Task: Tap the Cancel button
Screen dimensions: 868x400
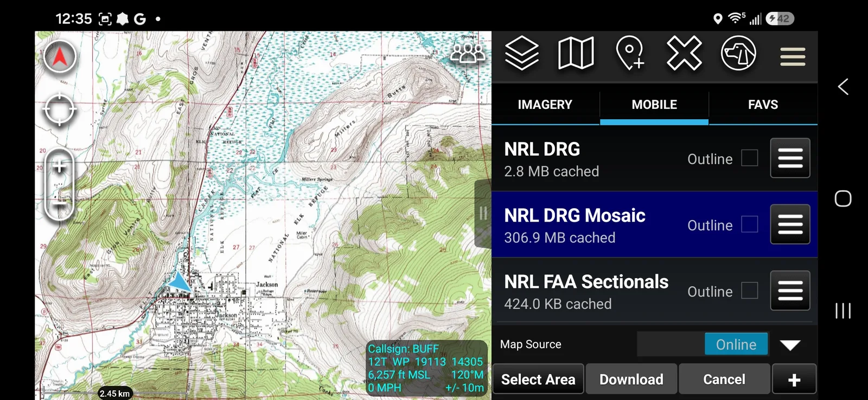Action: 724,379
